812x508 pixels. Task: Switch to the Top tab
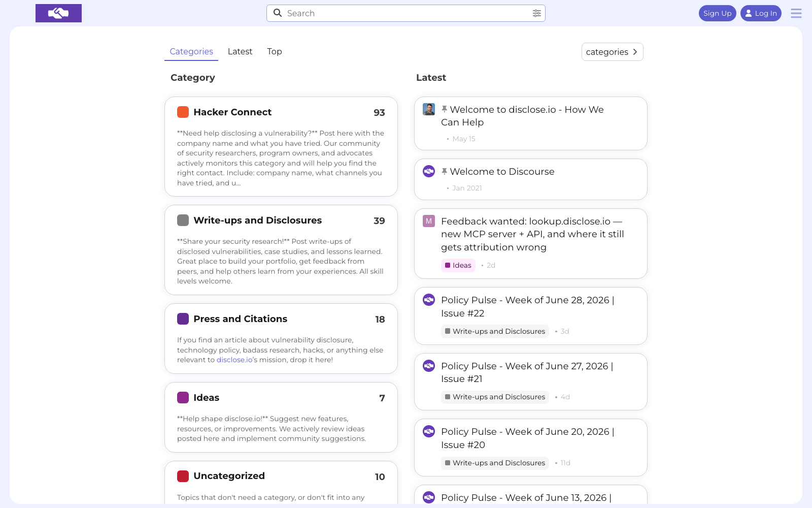(275, 51)
